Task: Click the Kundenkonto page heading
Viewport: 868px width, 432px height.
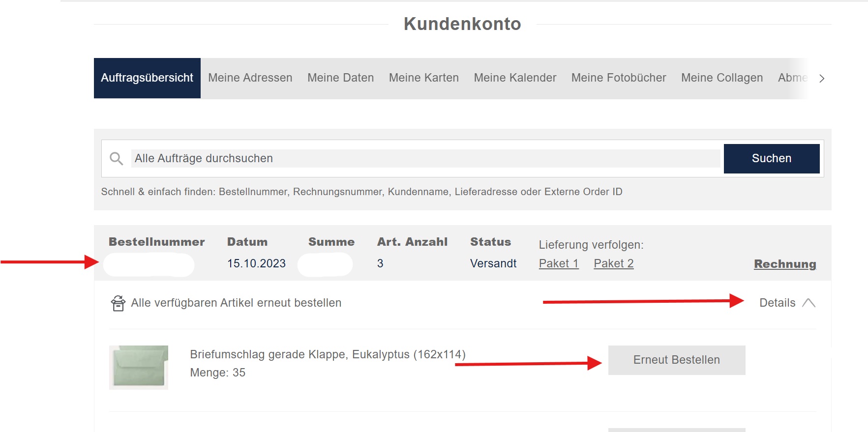Action: [x=462, y=24]
